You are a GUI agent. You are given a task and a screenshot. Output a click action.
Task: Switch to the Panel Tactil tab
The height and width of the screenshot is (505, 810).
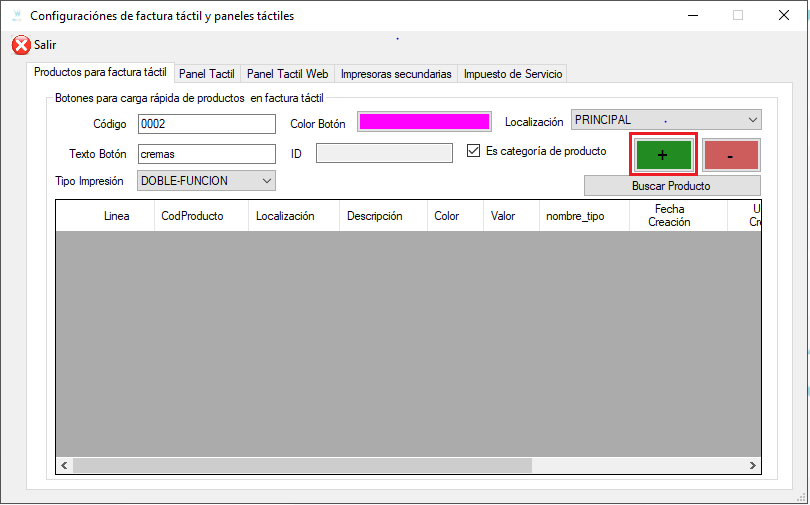tap(207, 74)
